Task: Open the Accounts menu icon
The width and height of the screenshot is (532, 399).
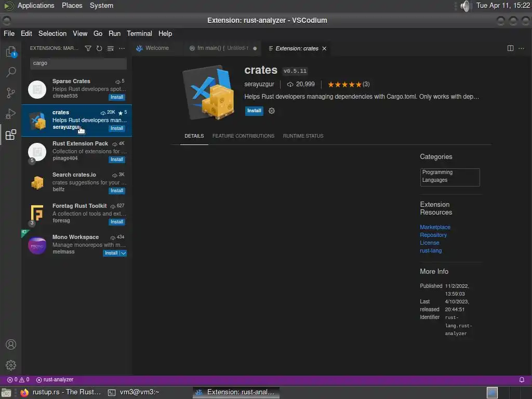Action: pos(11,344)
